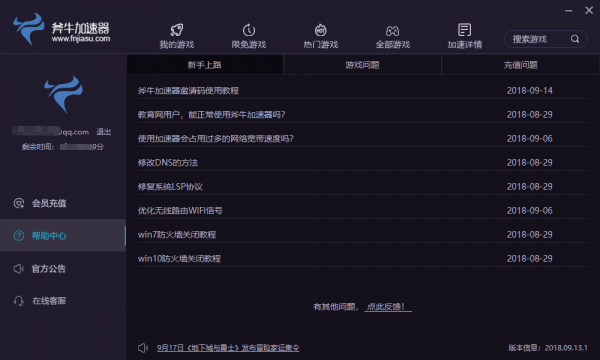This screenshot has height=360, width=600.
Task: Switch to the 新手上路 tab
Action: 205,65
